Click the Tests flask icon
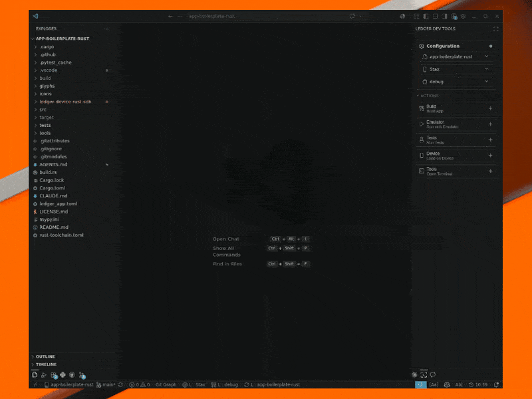The height and width of the screenshot is (399, 532). pyautogui.click(x=422, y=140)
